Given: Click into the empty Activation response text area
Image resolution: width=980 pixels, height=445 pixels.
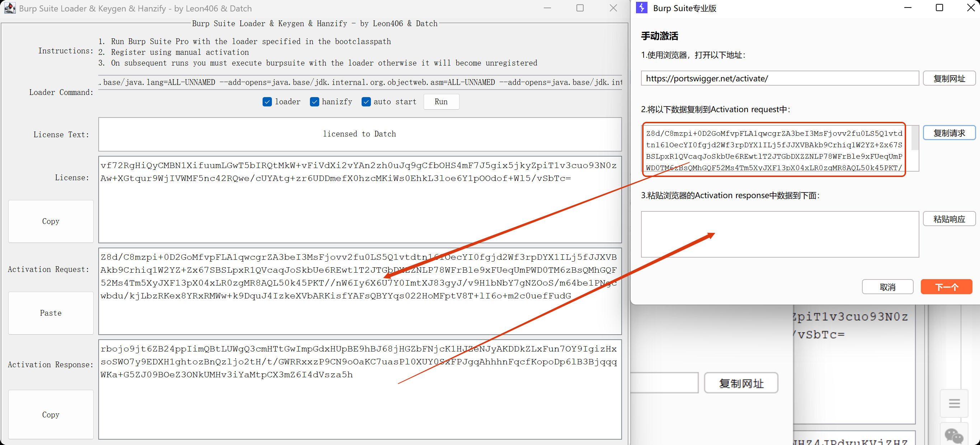Looking at the screenshot, I should click(x=780, y=234).
